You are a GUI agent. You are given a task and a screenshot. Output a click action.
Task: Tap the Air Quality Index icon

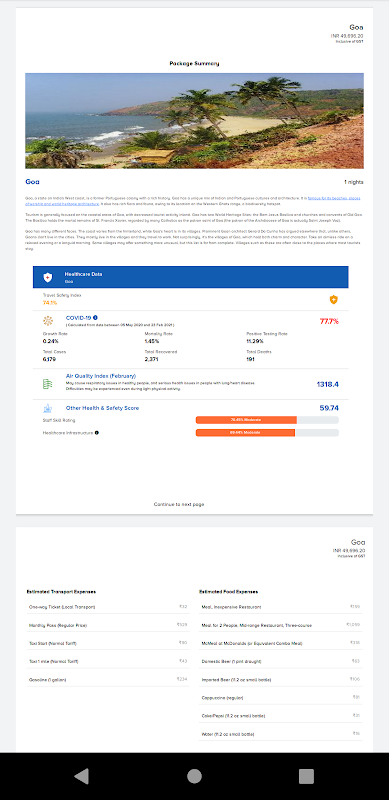[x=47, y=384]
